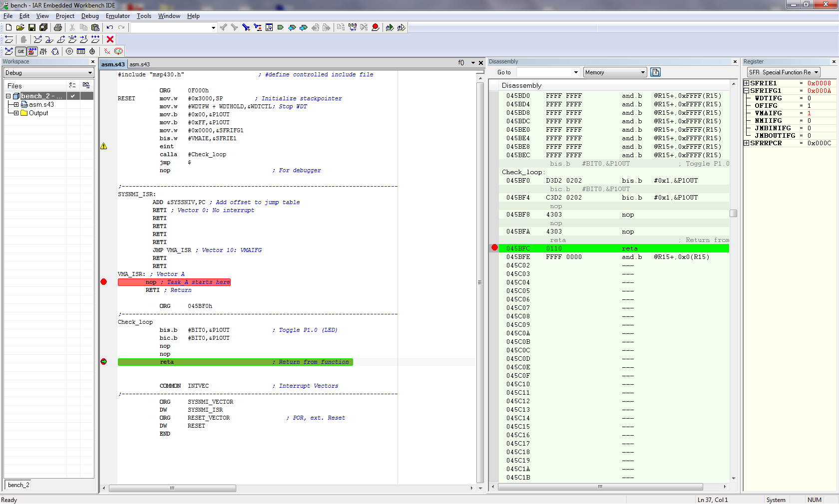
Task: Open the Emulator menu
Action: point(117,16)
